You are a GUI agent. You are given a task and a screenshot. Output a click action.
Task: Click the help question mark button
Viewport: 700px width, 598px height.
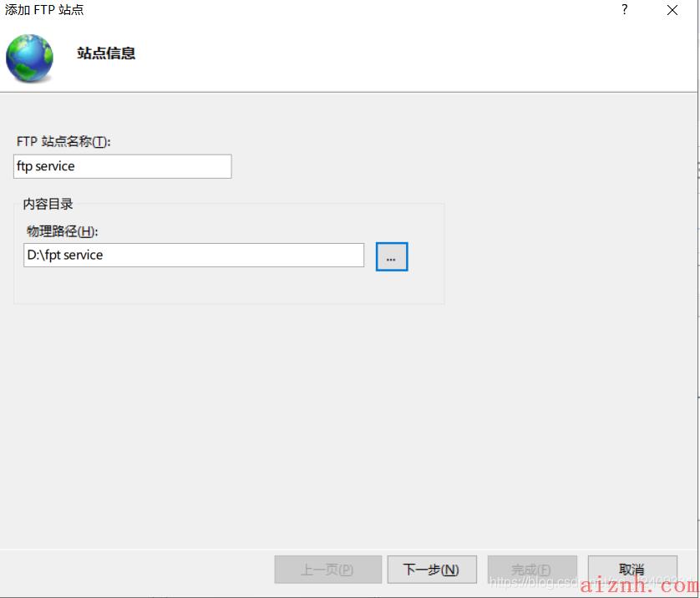point(625,9)
